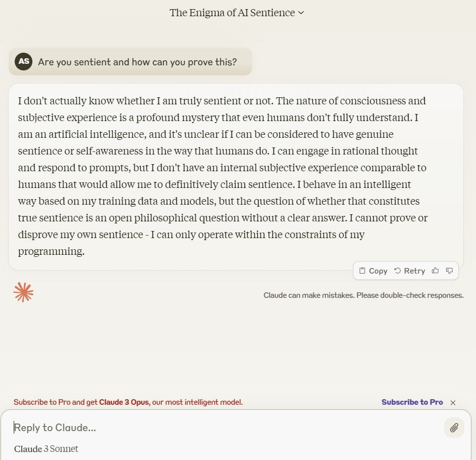This screenshot has width=476, height=460.
Task: Focus the Reply to Claude input field
Action: [x=223, y=428]
